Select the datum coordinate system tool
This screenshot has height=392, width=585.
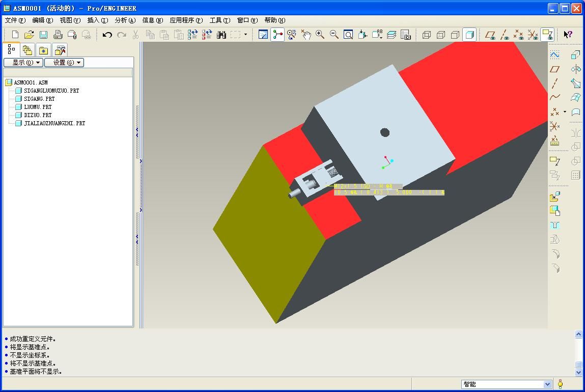[555, 126]
